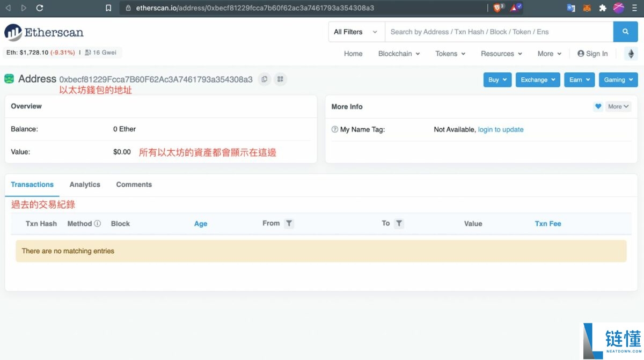
Task: Favorite this address with the heart icon
Action: (598, 106)
